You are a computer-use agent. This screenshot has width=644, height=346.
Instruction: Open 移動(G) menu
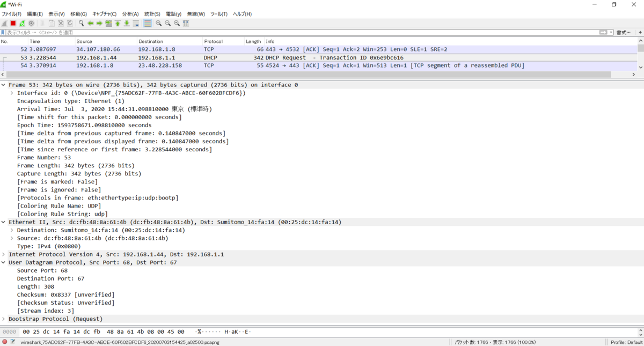(x=78, y=14)
